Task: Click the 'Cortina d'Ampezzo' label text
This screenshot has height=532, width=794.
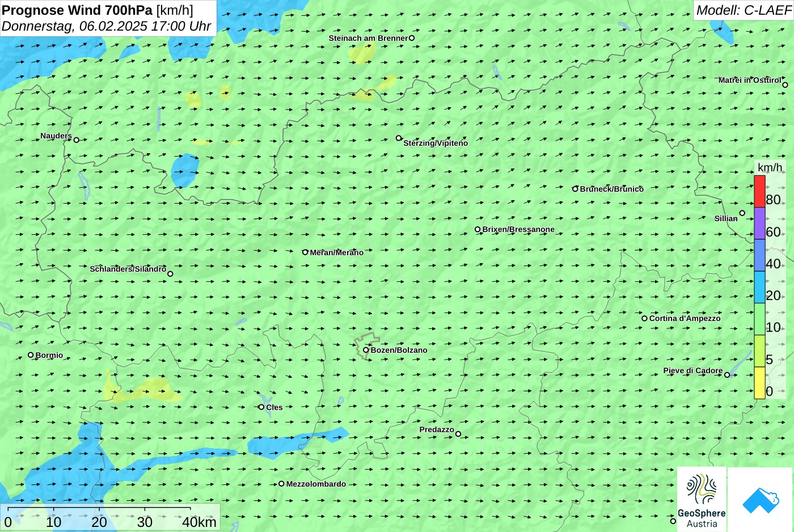Action: (x=685, y=318)
